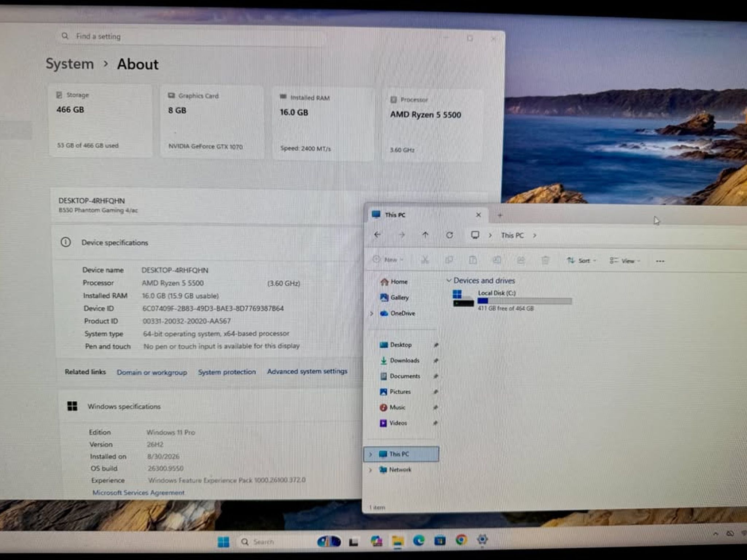The height and width of the screenshot is (560, 747).
Task: Click System in the Settings breadcrumb
Action: pos(70,64)
